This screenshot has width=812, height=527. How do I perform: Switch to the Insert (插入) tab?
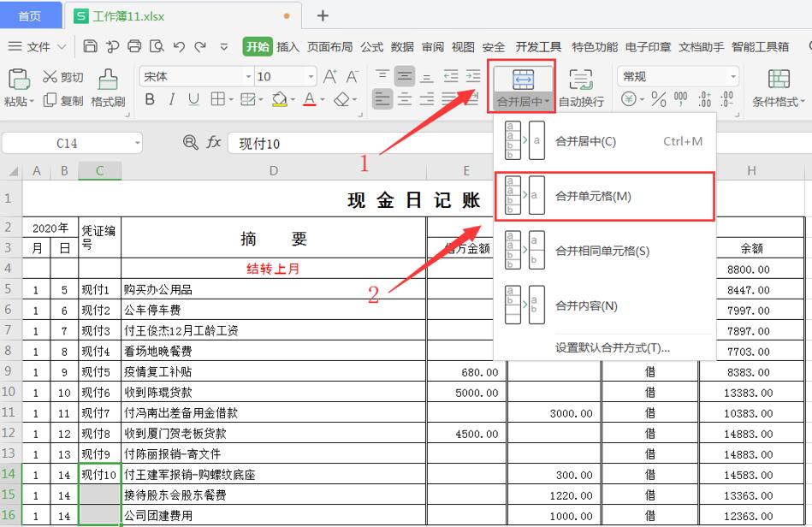click(x=288, y=47)
